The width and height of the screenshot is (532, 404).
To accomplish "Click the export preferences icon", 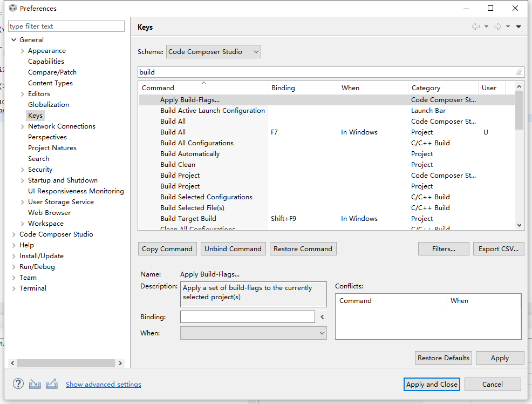I will tap(52, 384).
